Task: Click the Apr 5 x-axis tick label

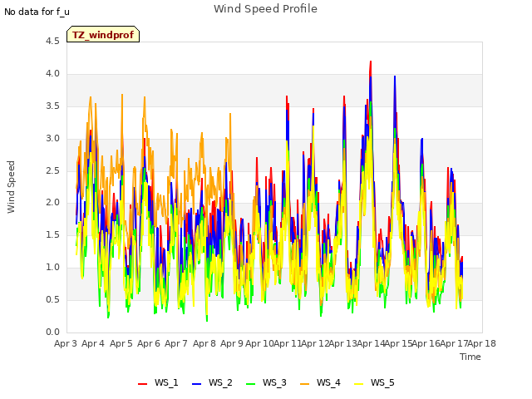Action: point(121,343)
